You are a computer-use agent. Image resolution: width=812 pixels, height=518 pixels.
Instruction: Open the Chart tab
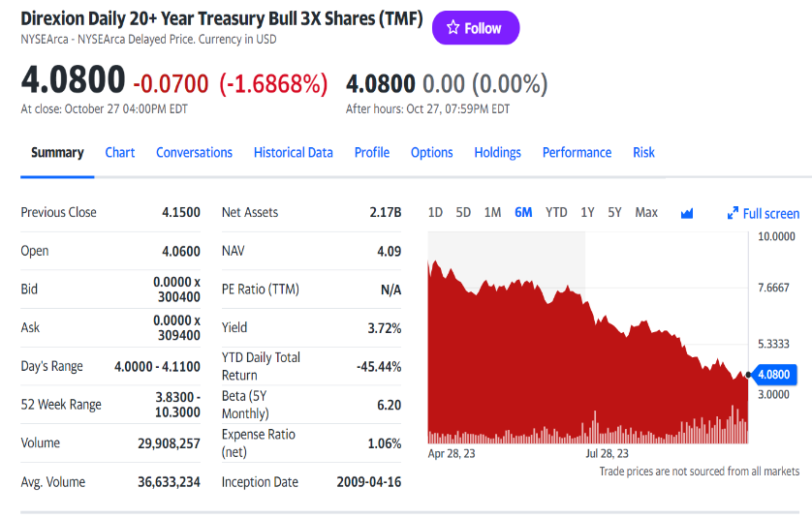120,152
